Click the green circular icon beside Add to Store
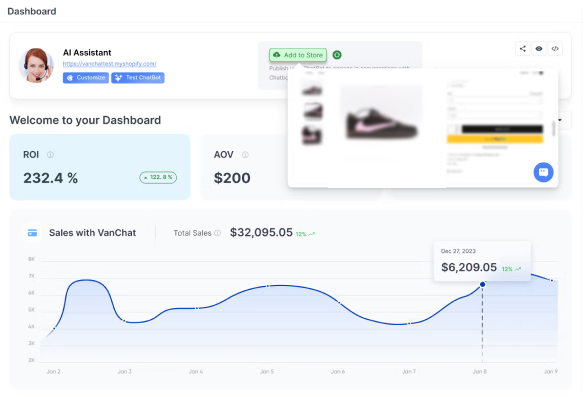Image resolution: width=584 pixels, height=397 pixels. pos(337,55)
